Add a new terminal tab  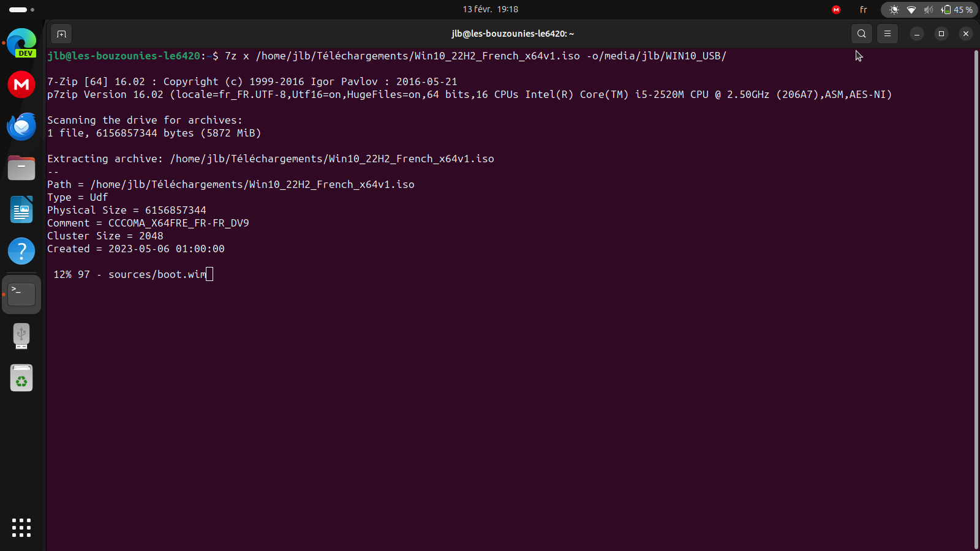tap(61, 34)
